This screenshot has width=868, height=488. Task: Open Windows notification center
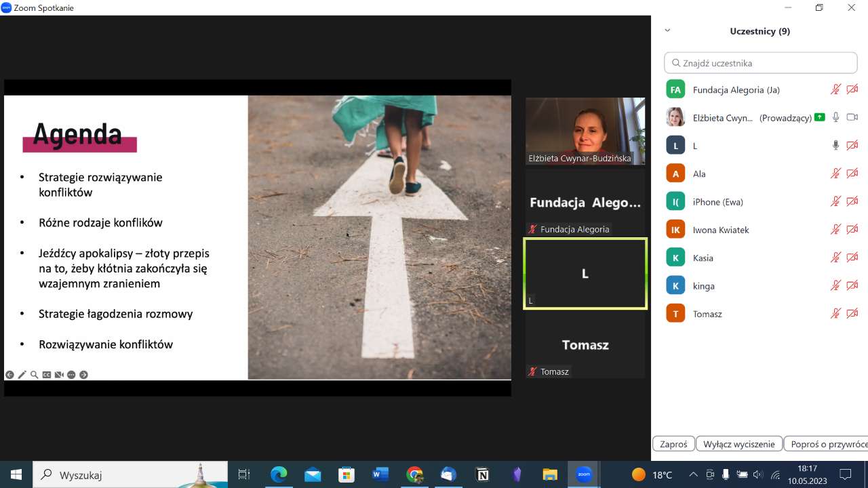pyautogui.click(x=845, y=474)
